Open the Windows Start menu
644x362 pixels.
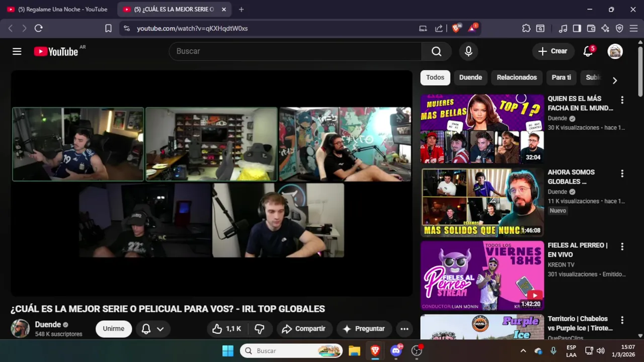click(228, 350)
